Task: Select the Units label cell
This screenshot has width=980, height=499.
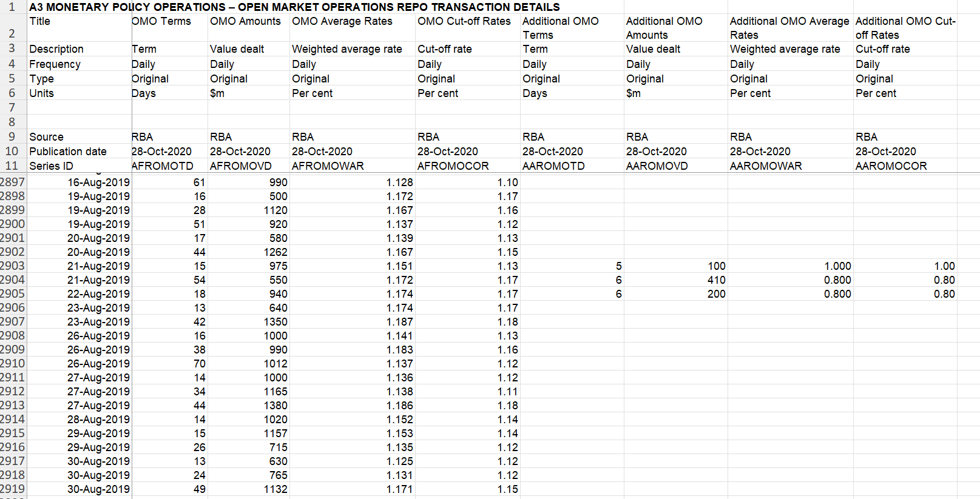Action: (x=79, y=93)
